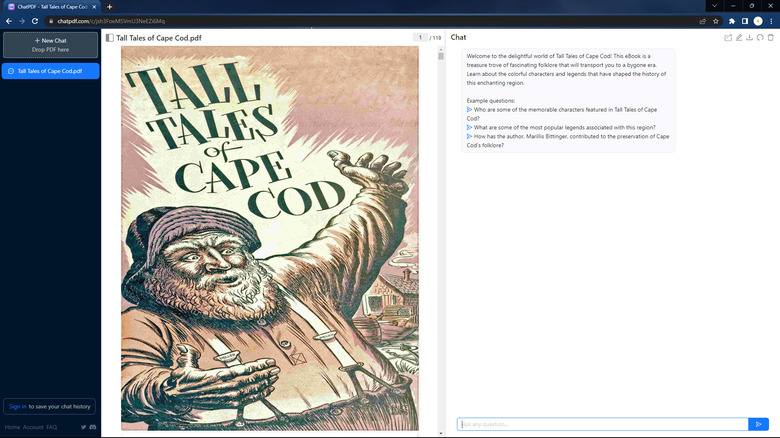Viewport: 780px width, 438px height.
Task: Open the Chrome three-dot menu
Action: pyautogui.click(x=771, y=21)
